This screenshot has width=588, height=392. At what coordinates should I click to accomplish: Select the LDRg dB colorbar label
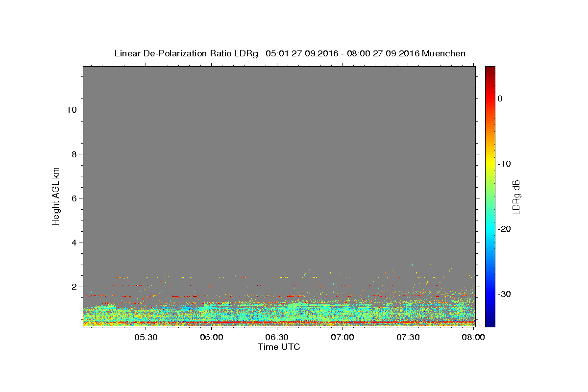[516, 196]
